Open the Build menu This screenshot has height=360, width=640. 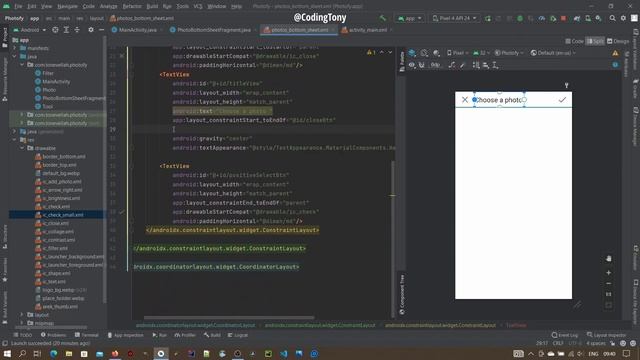(x=152, y=6)
